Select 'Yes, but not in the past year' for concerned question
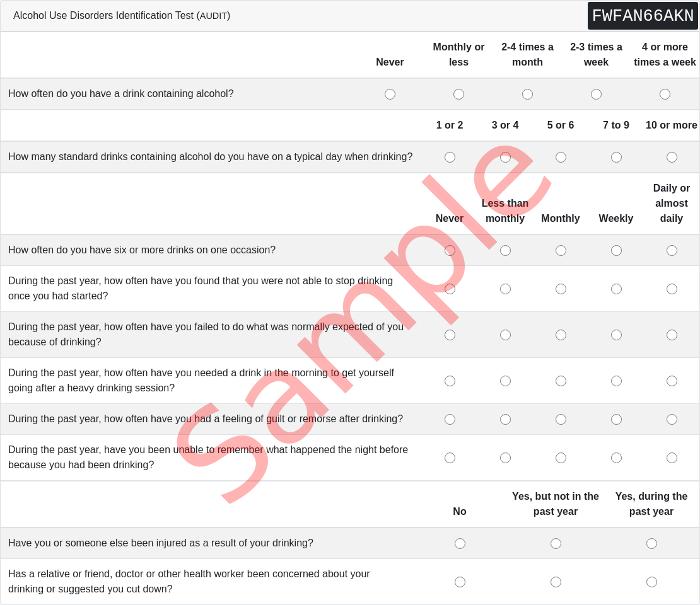The image size is (700, 605). [556, 582]
